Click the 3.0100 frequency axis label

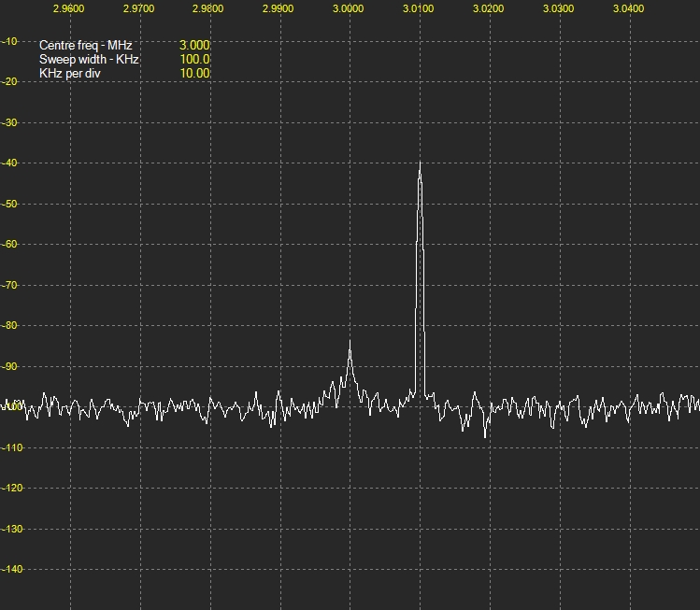tap(419, 8)
